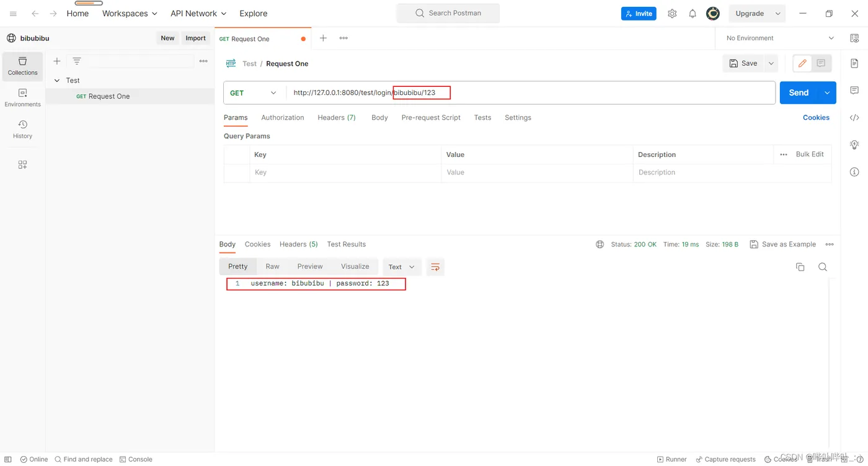868x466 pixels.
Task: Open the settings gear
Action: point(672,14)
